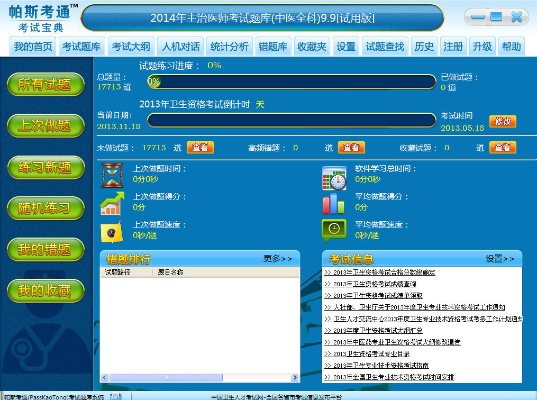Image resolution: width=537 pixels, height=400 pixels.
Task: Close the application window
Action: (x=516, y=16)
